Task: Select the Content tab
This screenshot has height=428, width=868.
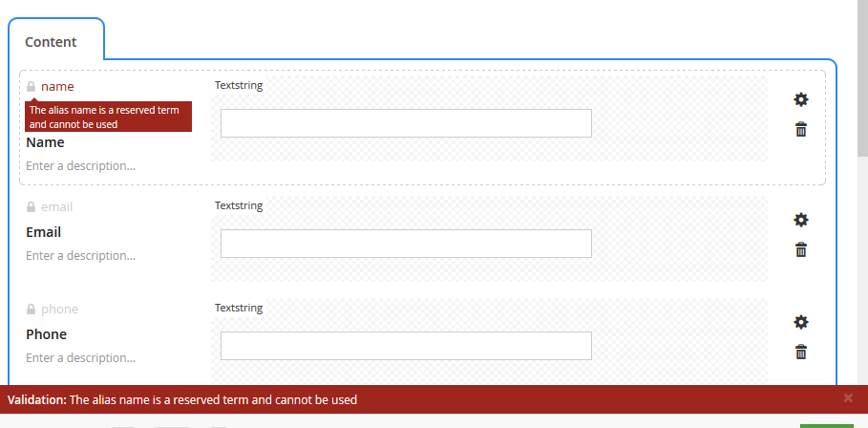Action: coord(51,42)
